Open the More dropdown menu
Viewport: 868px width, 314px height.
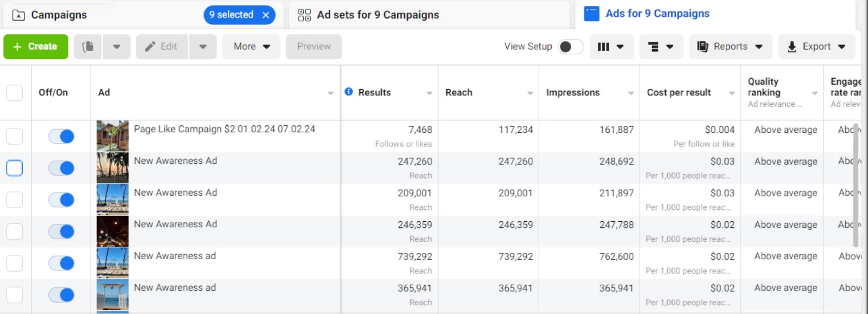click(x=251, y=47)
